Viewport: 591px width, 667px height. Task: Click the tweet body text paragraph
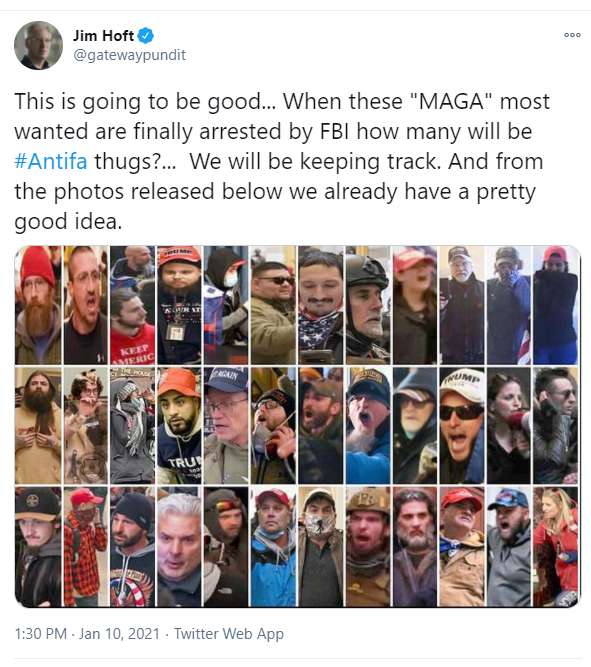282,162
